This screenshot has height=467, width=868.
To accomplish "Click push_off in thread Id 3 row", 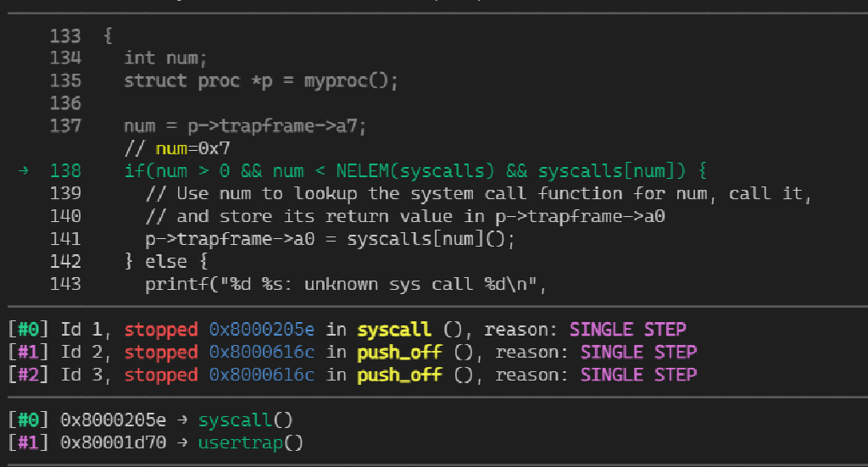I will point(399,375).
